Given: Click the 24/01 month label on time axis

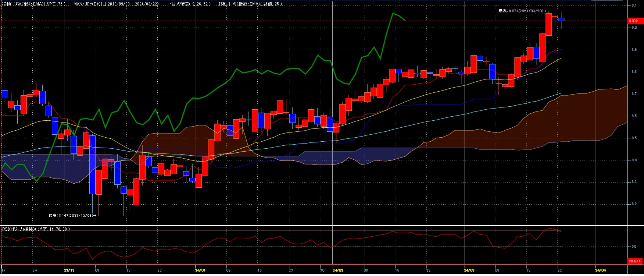Looking at the screenshot, I should point(200,270).
